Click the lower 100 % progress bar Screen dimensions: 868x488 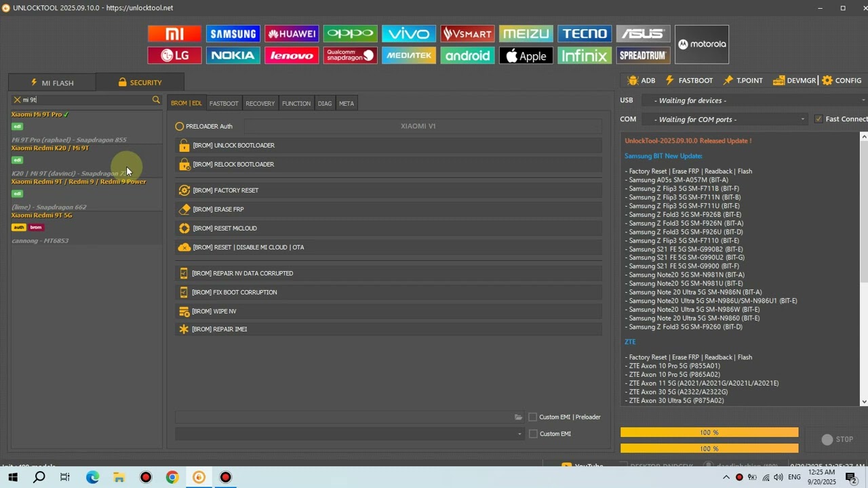pyautogui.click(x=709, y=449)
